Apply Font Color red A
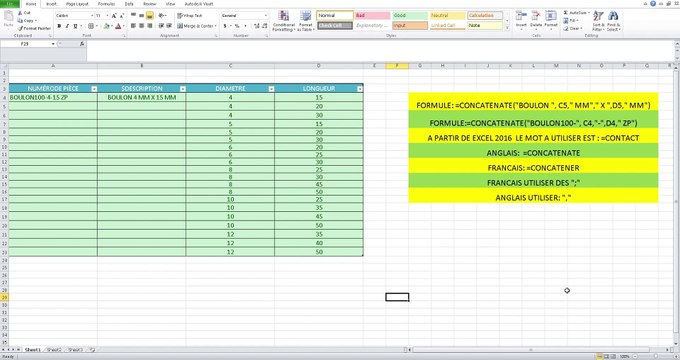Viewport: 680px width, 360px height. point(118,26)
